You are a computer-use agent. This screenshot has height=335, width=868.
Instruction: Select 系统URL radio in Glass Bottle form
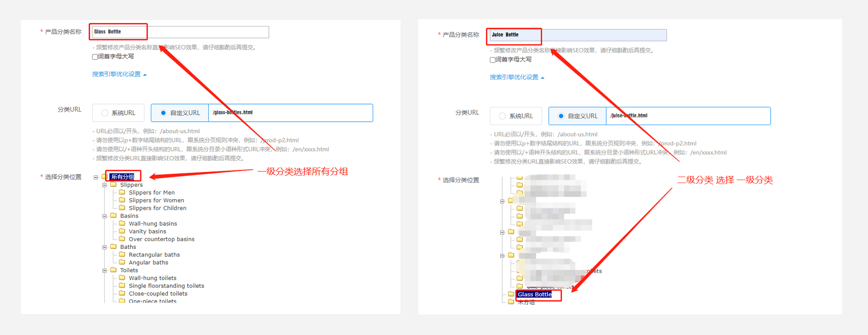(x=105, y=113)
